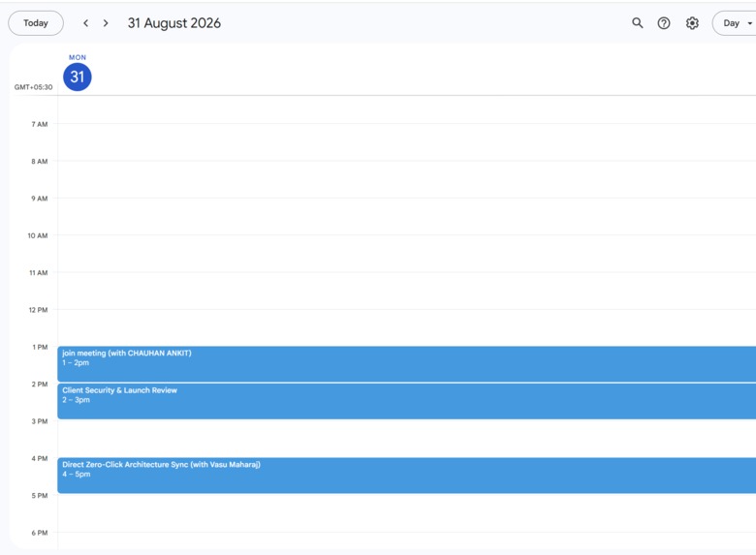This screenshot has width=756, height=555.
Task: Click the 3 PM time label
Action: point(40,421)
